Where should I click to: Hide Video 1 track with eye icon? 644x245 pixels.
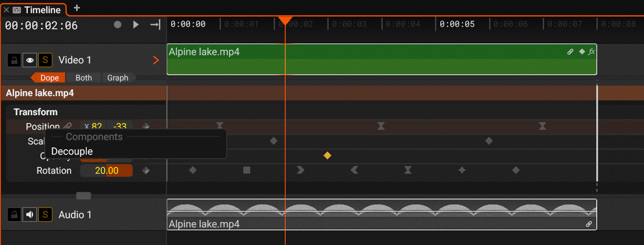(30, 60)
